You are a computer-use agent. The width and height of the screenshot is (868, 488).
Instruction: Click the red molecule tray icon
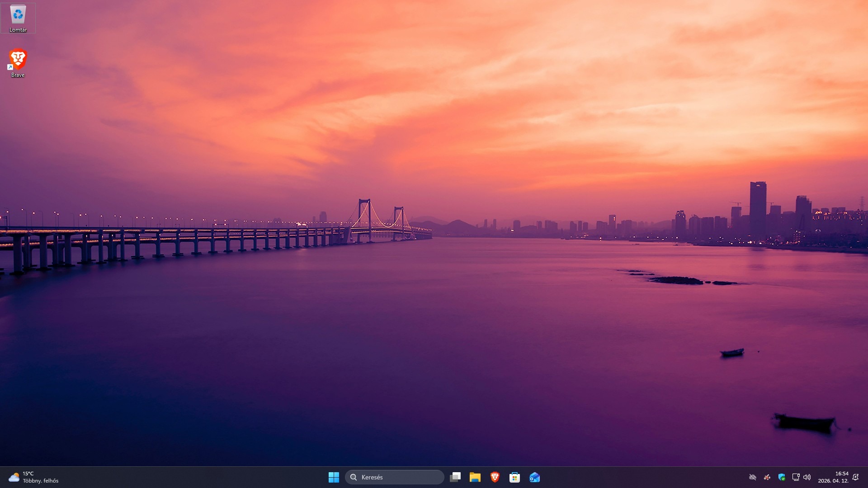(x=767, y=477)
